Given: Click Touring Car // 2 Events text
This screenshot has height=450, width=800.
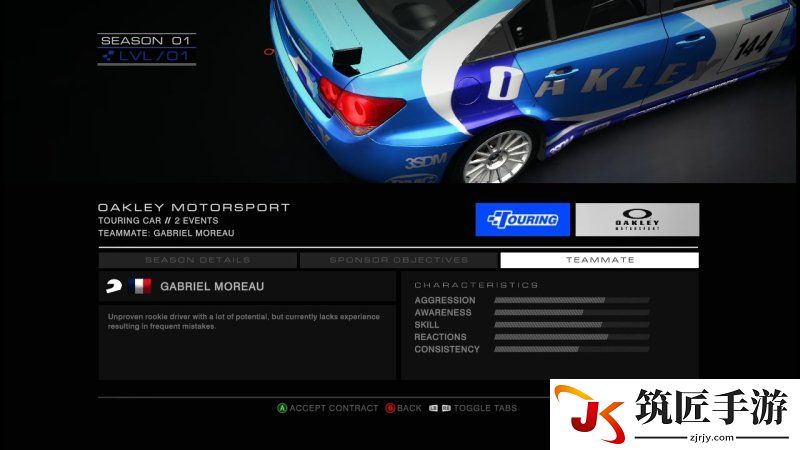Looking at the screenshot, I should 158,220.
